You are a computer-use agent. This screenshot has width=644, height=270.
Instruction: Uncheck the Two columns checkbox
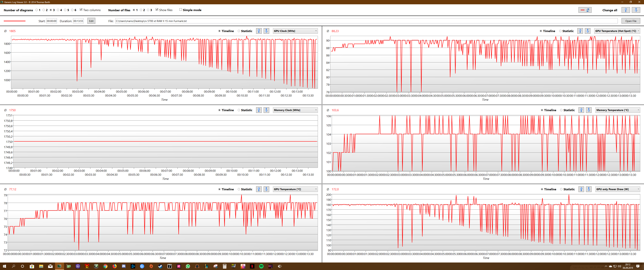tap(81, 10)
